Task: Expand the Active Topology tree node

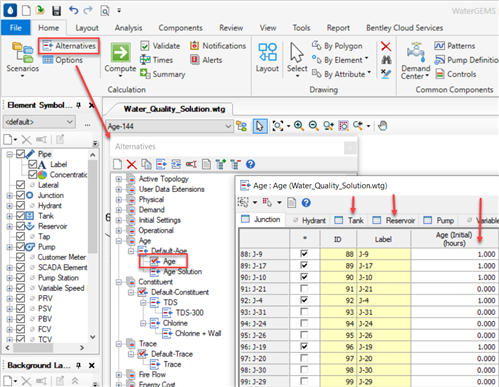Action: (119, 179)
